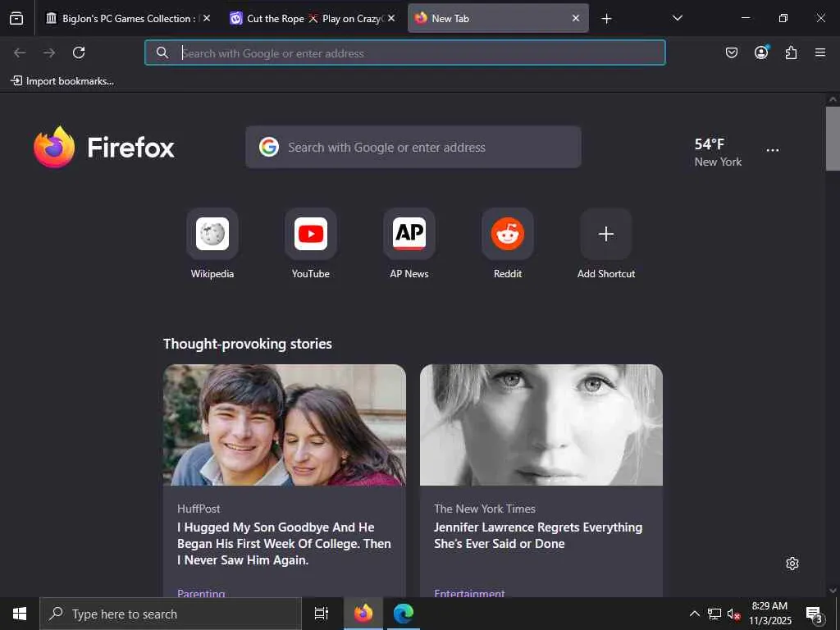This screenshot has width=840, height=630.
Task: Open the Firefox account icon
Action: coord(761,52)
